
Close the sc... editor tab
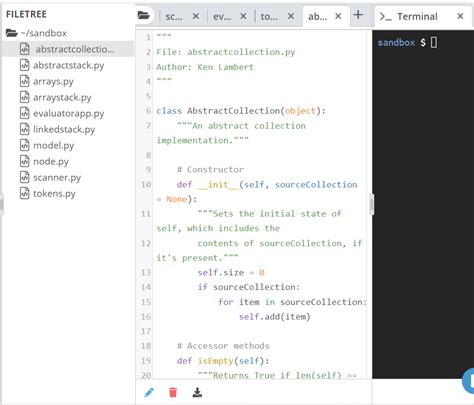(196, 16)
